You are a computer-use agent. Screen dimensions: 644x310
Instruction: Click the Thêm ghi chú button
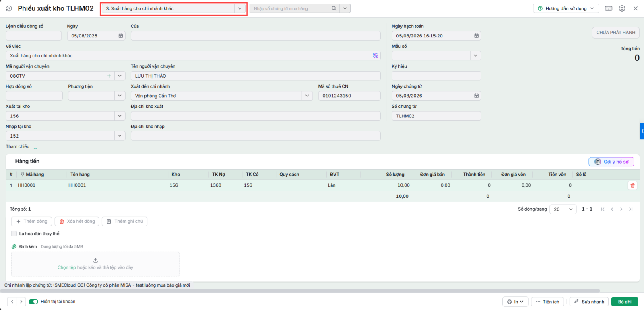coord(125,221)
